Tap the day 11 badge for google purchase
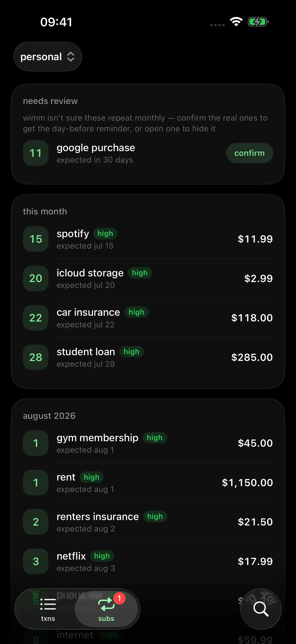The image size is (296, 644). click(x=36, y=153)
